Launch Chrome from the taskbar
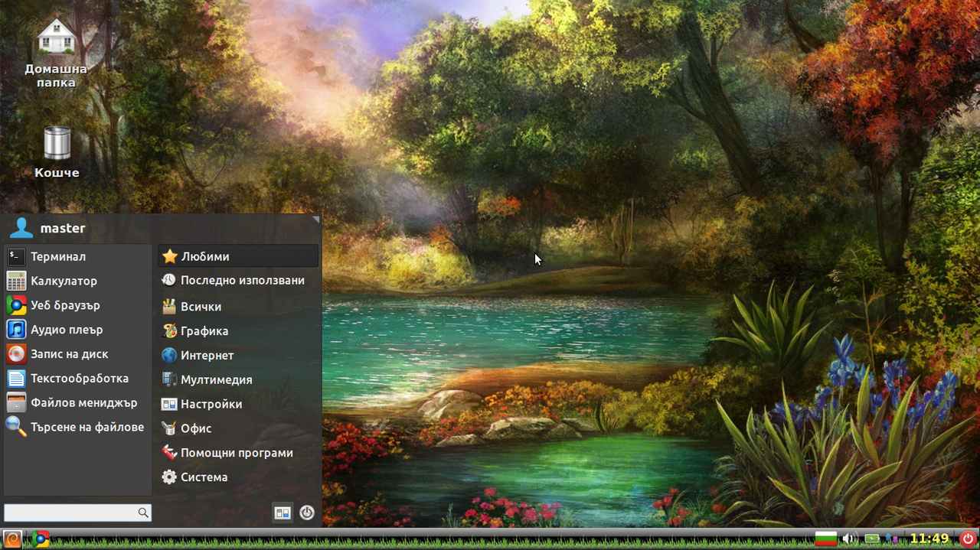The height and width of the screenshot is (550, 980). point(41,539)
